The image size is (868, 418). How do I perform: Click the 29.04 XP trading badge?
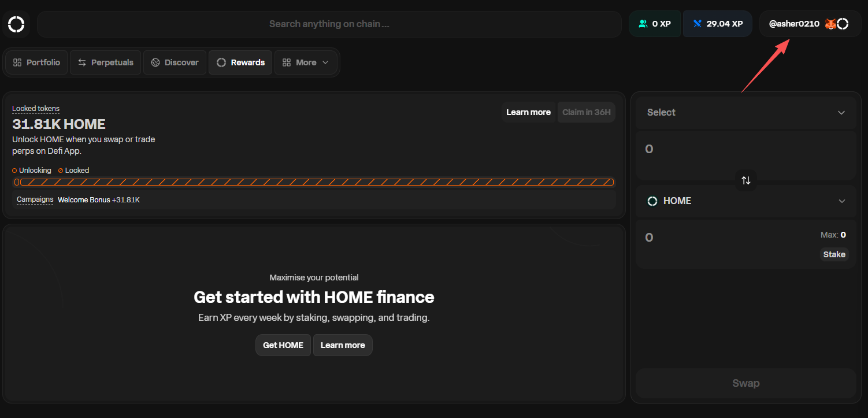click(x=718, y=24)
